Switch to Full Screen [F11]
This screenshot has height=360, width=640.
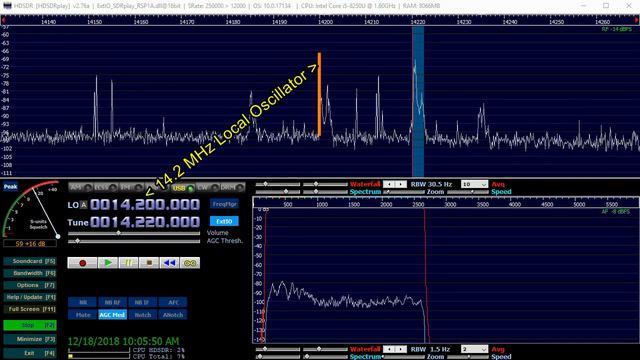click(x=30, y=309)
